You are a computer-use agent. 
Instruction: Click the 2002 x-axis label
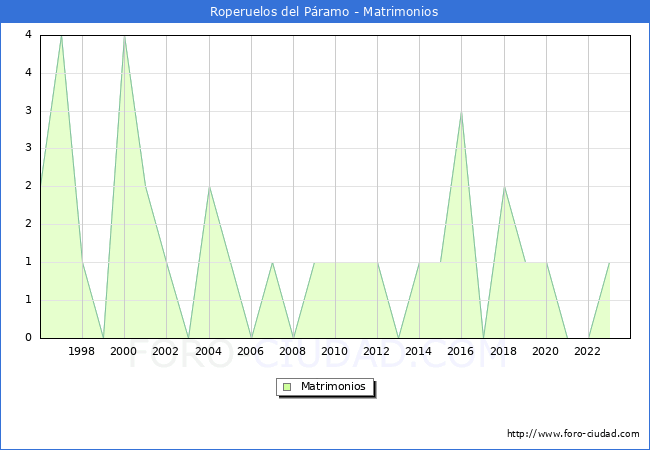(165, 351)
